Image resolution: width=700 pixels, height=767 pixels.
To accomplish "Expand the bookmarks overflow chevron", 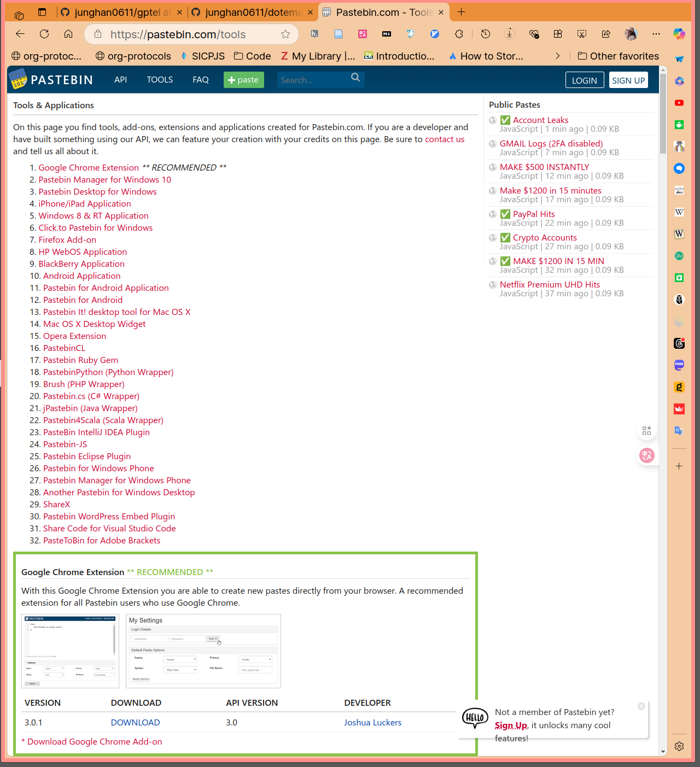I will coord(557,56).
